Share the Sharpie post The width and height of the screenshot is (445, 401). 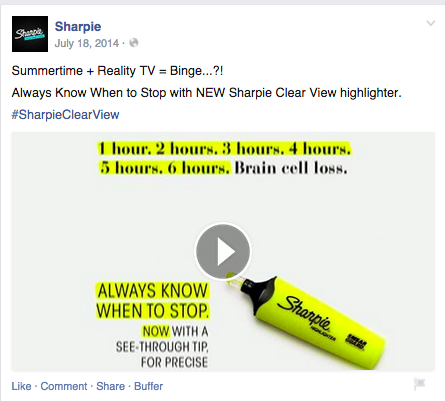point(110,386)
